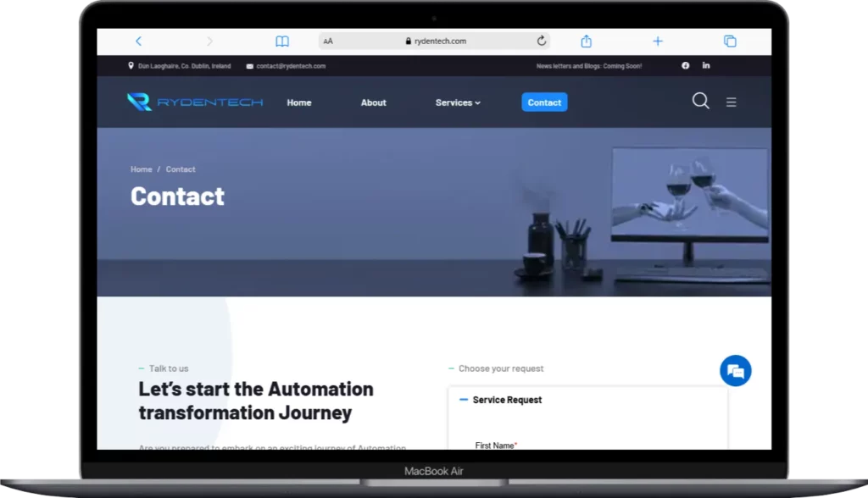Visit the Facebook icon in the top bar
868x498 pixels.
tap(686, 66)
